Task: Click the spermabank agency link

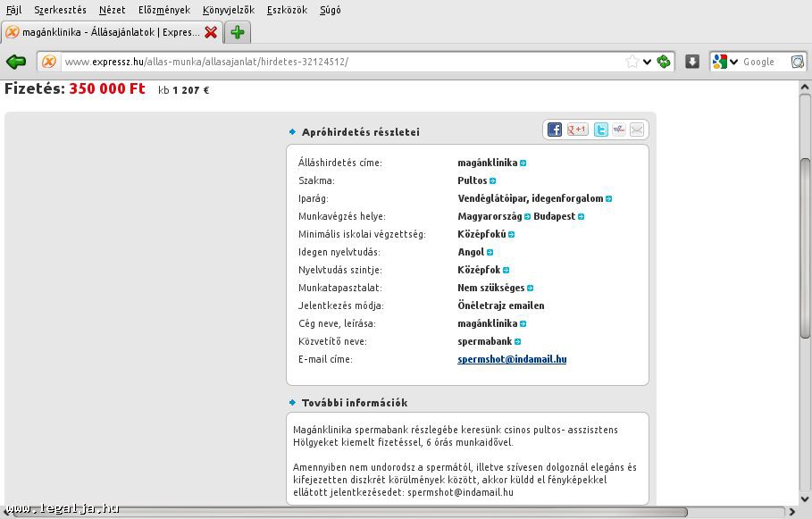Action: pyautogui.click(x=485, y=341)
